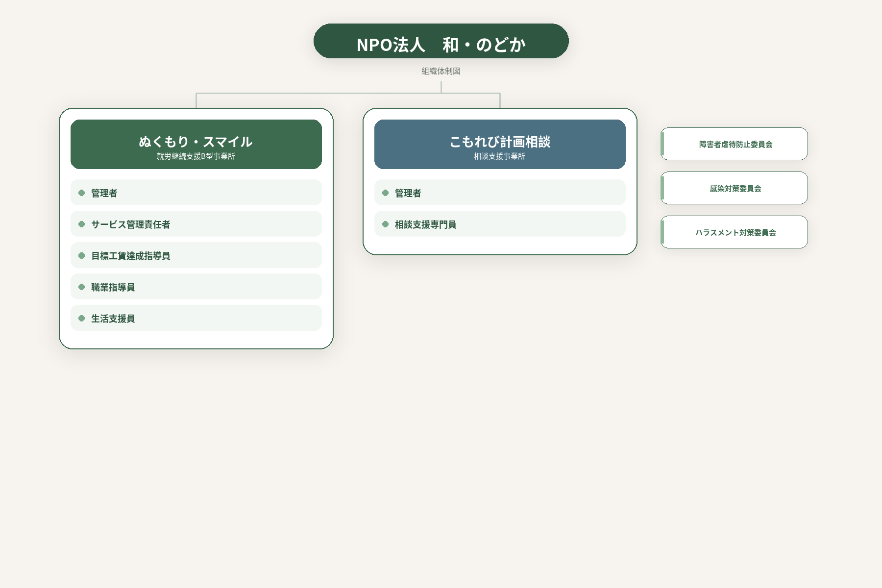Click bullet dot beside ぬくもり・スマイル 管理者
882x588 pixels.
[x=82, y=193]
